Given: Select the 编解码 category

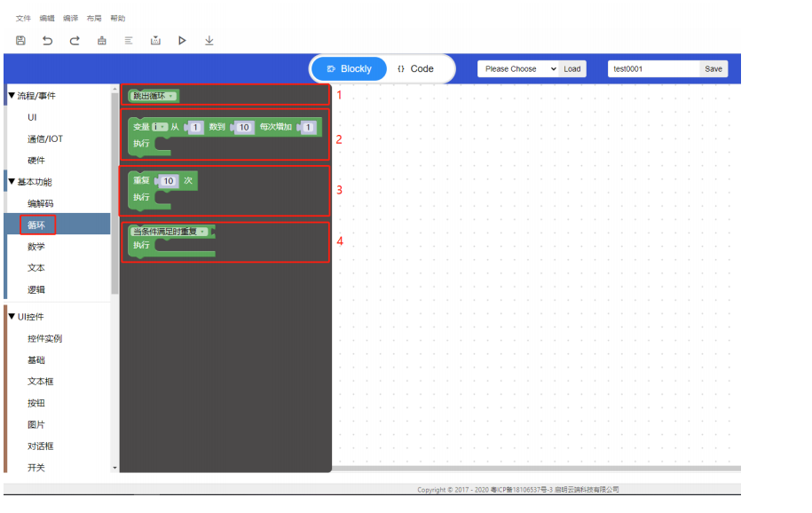Looking at the screenshot, I should click(41, 203).
